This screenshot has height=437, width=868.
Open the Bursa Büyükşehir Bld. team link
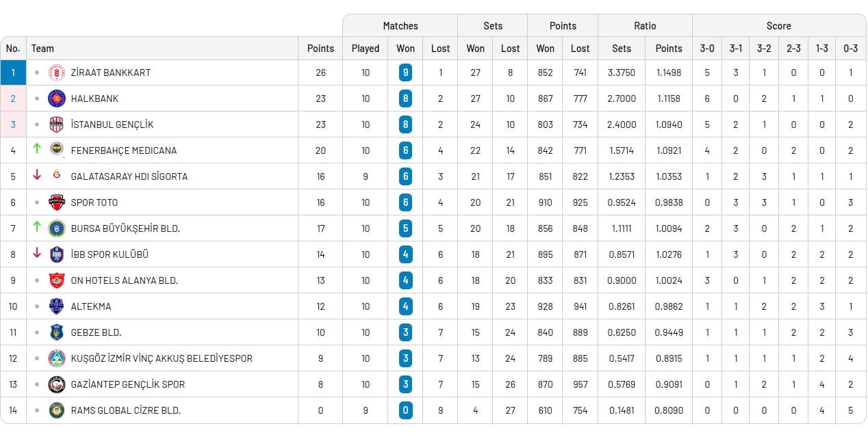tap(125, 228)
